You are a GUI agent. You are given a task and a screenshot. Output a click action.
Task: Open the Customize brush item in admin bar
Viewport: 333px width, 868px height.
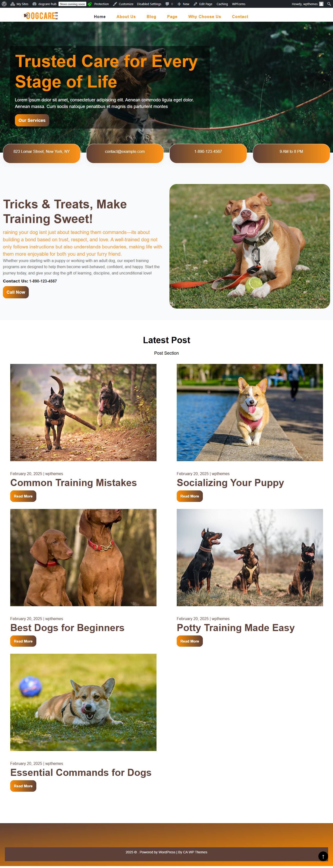[123, 4]
